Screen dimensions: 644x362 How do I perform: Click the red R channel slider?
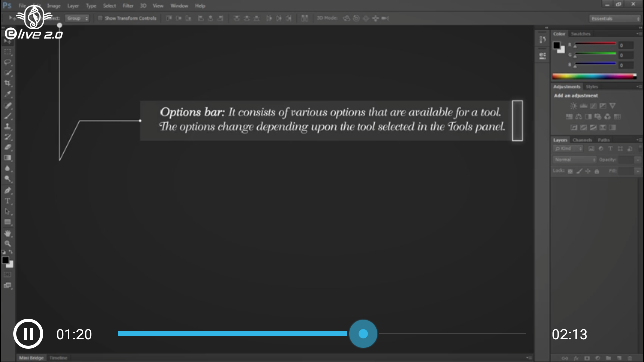(595, 44)
